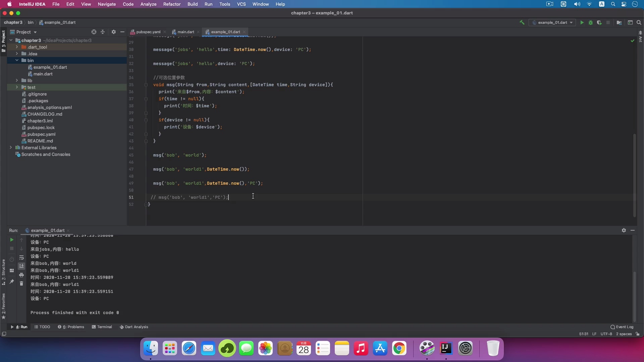Toggle the line 35 code folding marker

click(x=146, y=85)
